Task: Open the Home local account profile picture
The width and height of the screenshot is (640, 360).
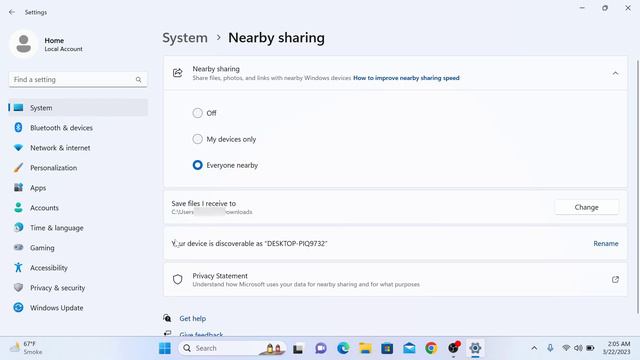Action: (x=24, y=44)
